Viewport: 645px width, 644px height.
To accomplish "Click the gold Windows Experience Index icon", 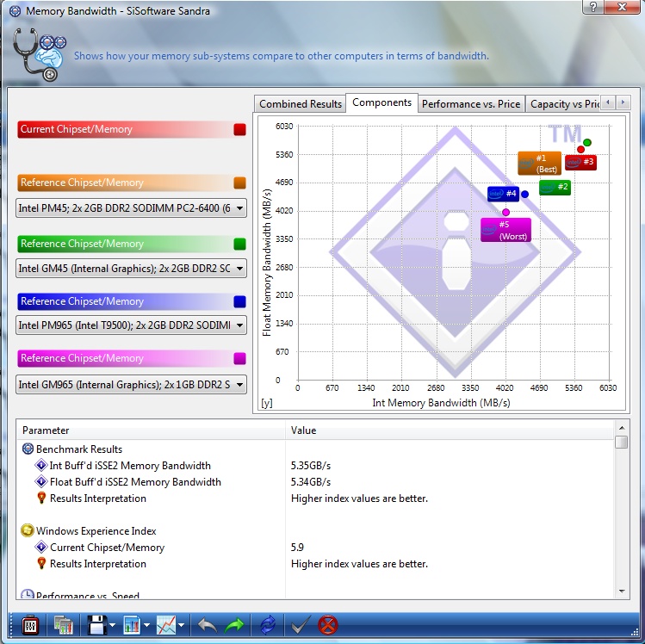I will coord(28,530).
